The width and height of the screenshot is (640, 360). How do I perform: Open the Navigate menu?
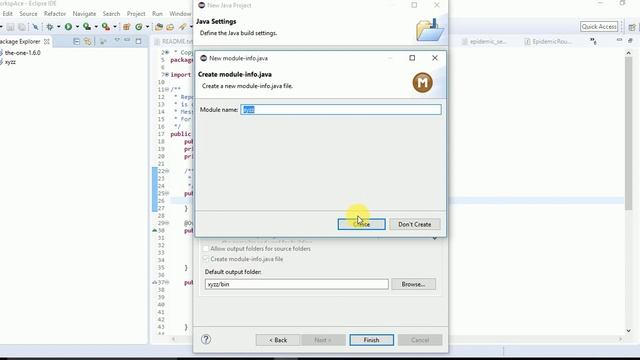(84, 13)
